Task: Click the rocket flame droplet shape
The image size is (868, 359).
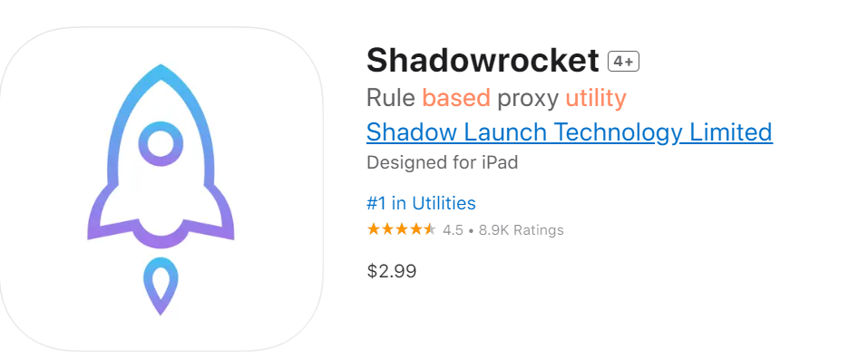Action: (x=161, y=286)
